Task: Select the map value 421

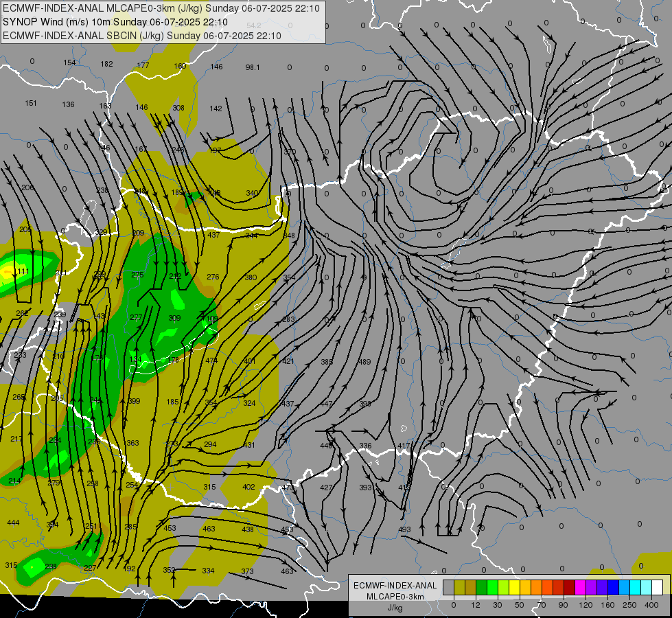Action: (x=288, y=362)
